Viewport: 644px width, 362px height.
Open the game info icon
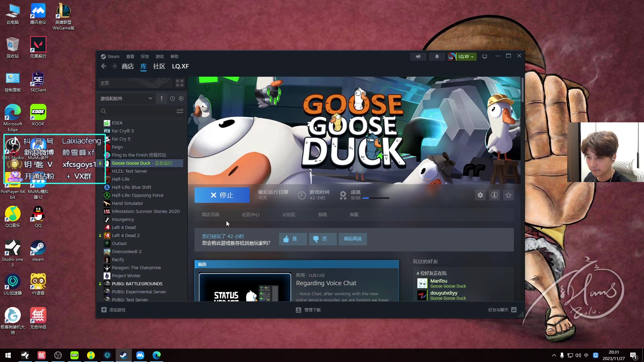tap(494, 195)
